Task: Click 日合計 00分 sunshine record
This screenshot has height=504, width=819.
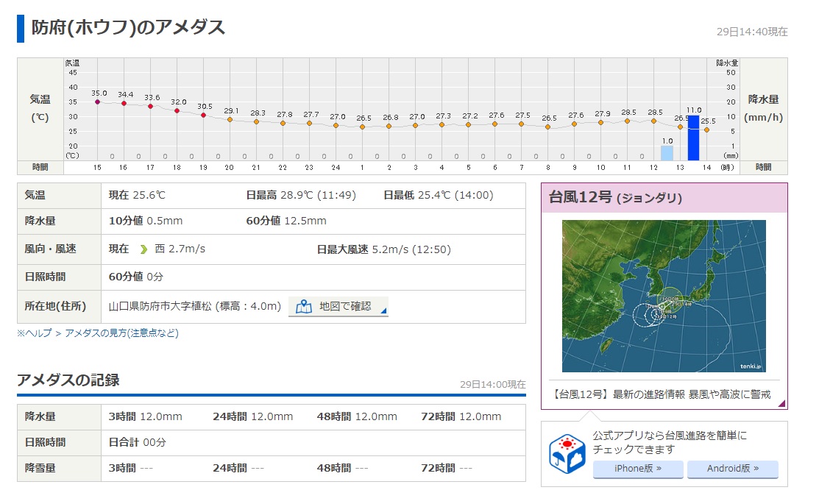Action: coord(138,442)
